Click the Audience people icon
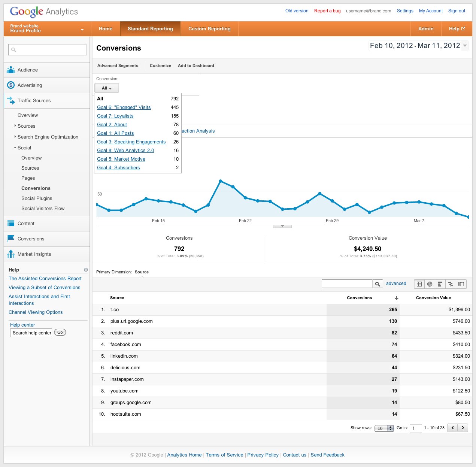The image size is (476, 467). [x=11, y=70]
